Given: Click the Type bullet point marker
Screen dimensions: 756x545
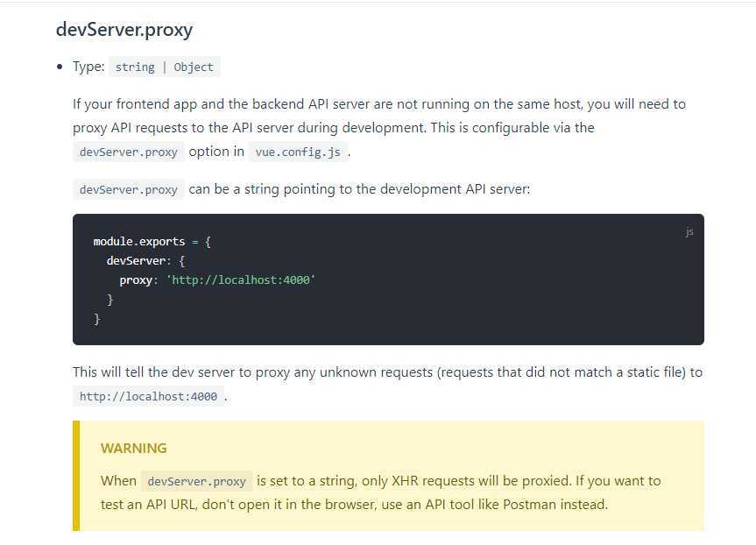Looking at the screenshot, I should pos(60,67).
